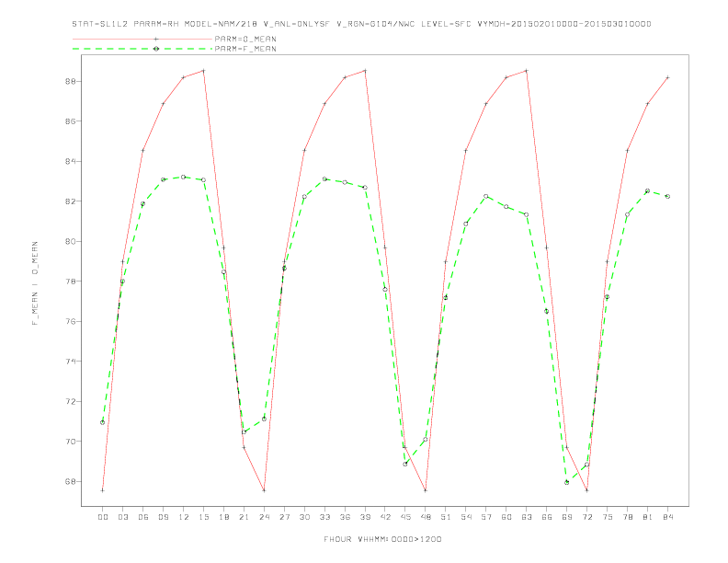Click x-axis tick label 51
The image size is (728, 563).
(x=446, y=517)
